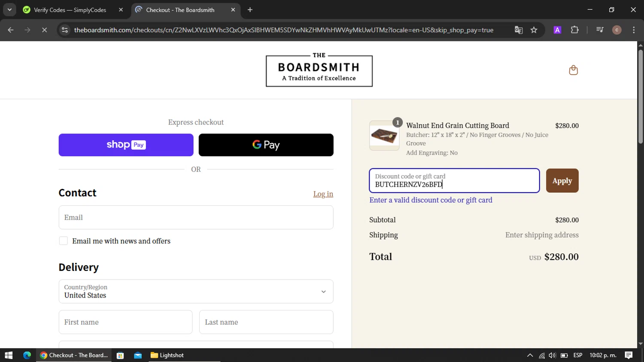Click Walnut End Grain Cutting Board title

(458, 125)
